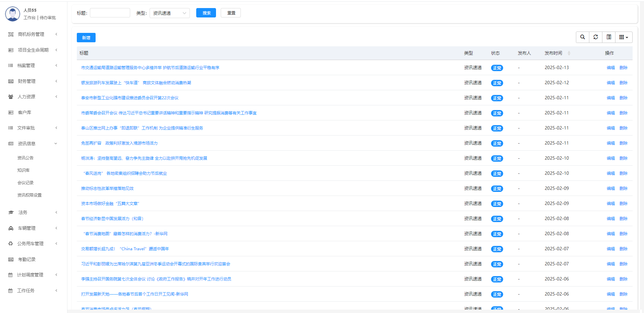644x313 pixels.
Task: Sort by 发布时间 column arrows
Action: tap(569, 53)
